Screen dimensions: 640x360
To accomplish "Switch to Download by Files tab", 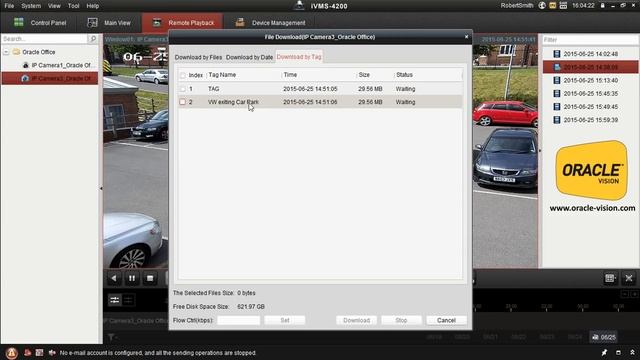I will tap(198, 57).
